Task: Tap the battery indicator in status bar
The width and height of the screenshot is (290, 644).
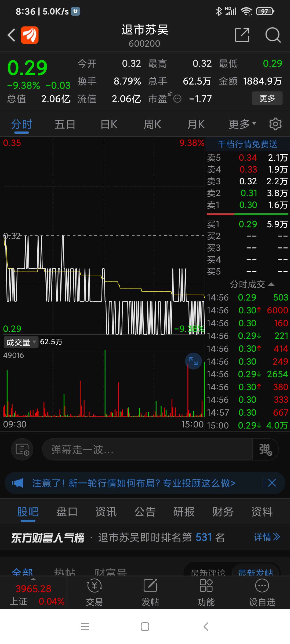Action: pyautogui.click(x=265, y=11)
